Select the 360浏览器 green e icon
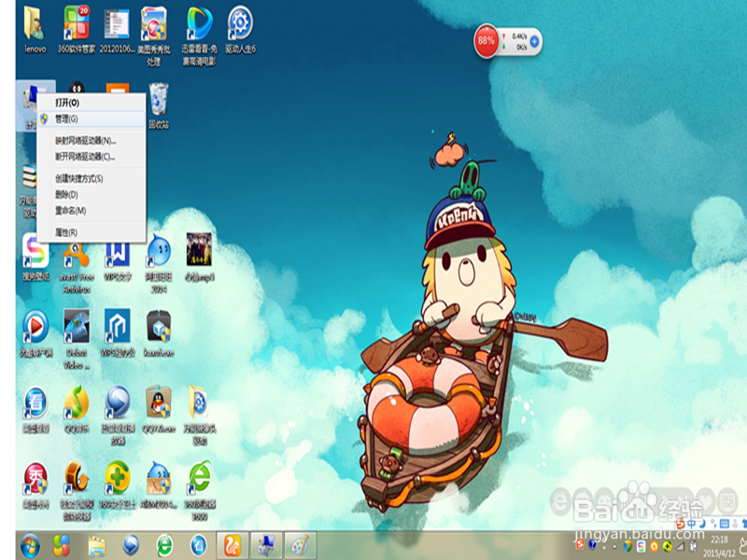This screenshot has height=560, width=747. (x=200, y=491)
